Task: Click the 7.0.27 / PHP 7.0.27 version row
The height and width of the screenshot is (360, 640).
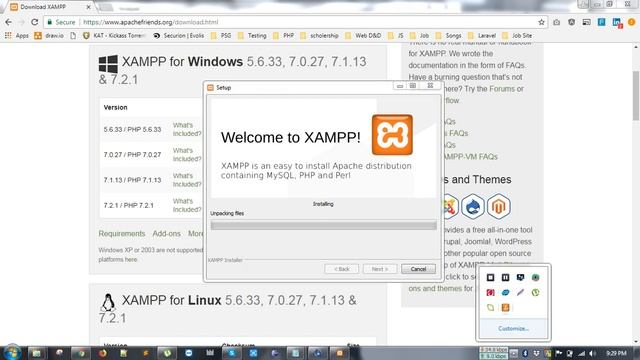Action: 132,155
